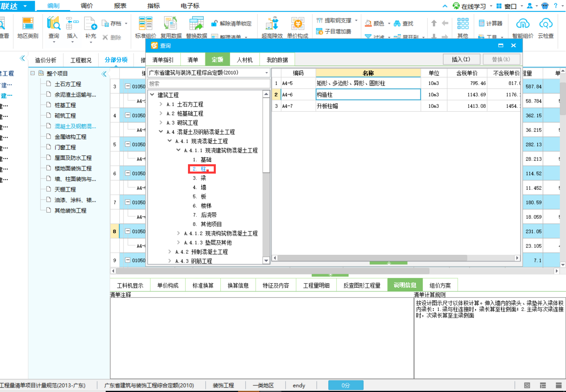Collapse row 8 item 01050
The width and height of the screenshot is (566, 392).
[x=128, y=231]
